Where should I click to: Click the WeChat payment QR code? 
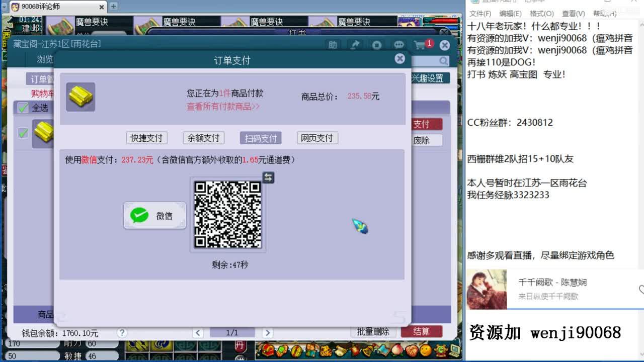pyautogui.click(x=228, y=215)
